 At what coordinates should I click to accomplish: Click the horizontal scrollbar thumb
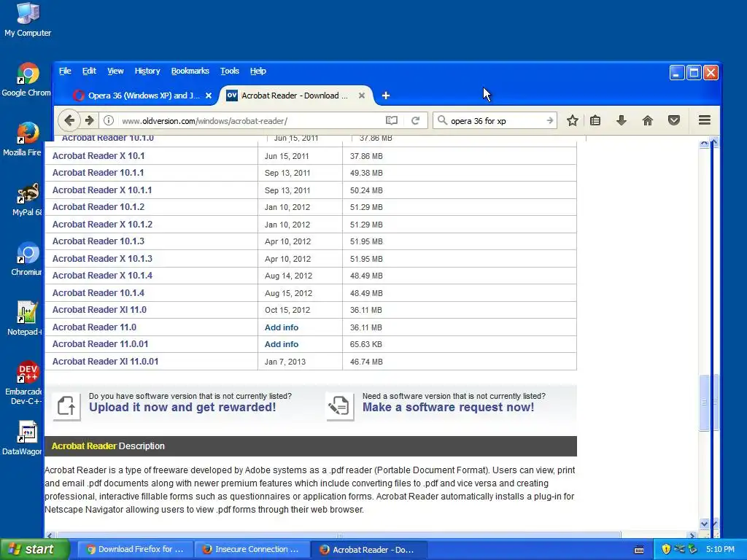click(338, 535)
